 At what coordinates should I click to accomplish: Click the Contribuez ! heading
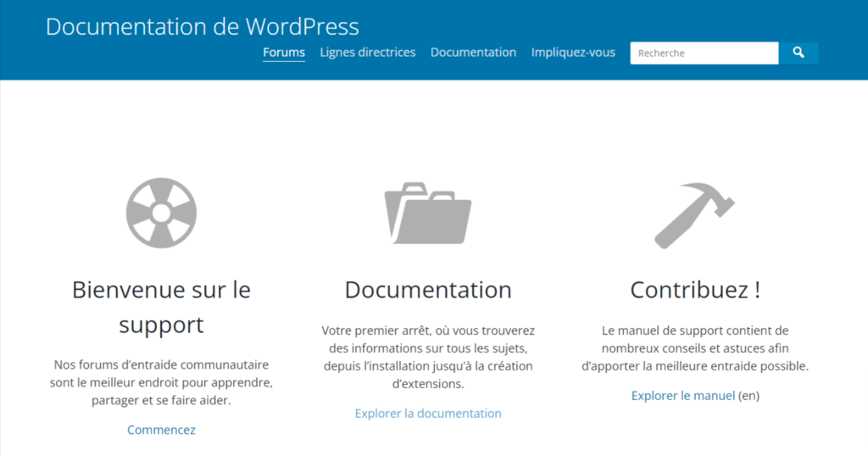pyautogui.click(x=695, y=290)
